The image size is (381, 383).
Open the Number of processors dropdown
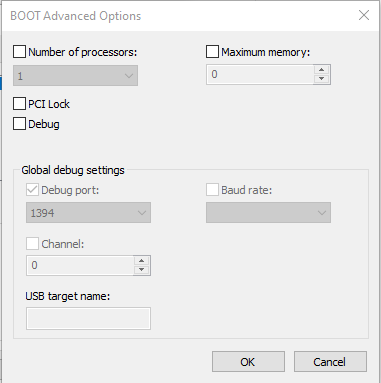(x=75, y=76)
